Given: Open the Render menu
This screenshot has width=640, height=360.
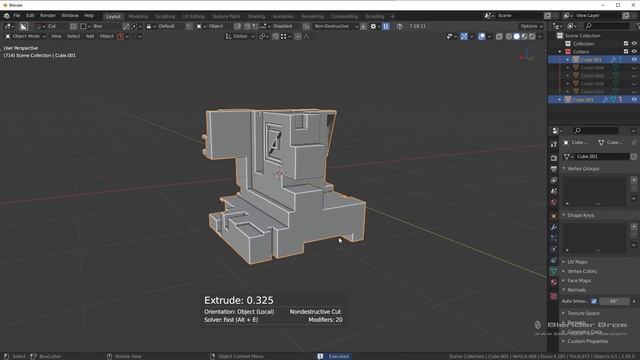Looking at the screenshot, I should tap(48, 16).
